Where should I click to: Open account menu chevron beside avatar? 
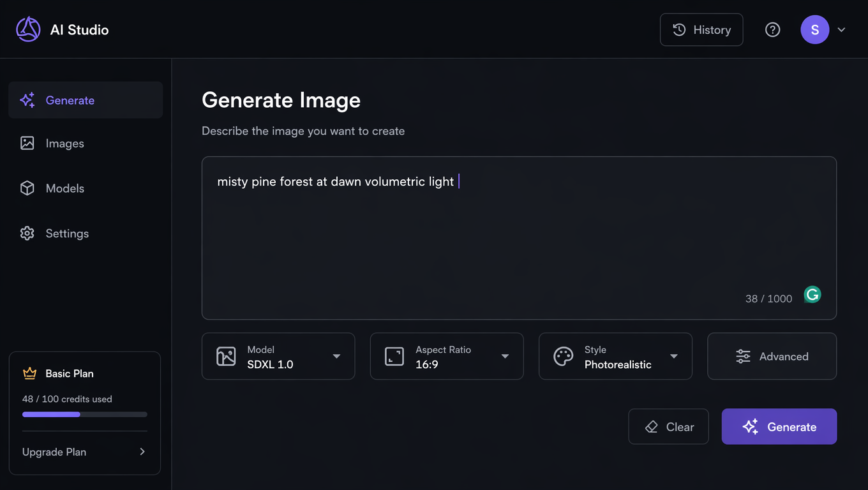(841, 29)
